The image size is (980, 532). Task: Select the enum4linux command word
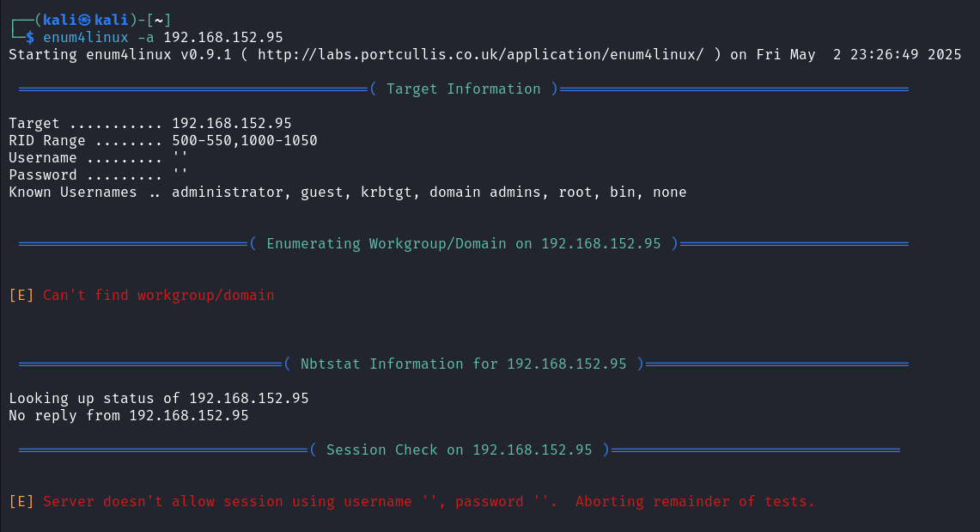point(86,38)
